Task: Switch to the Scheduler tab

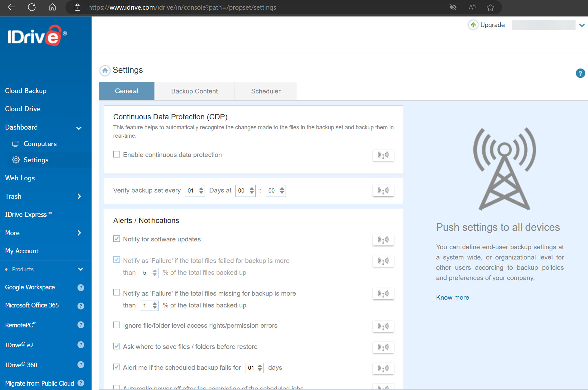Action: pos(266,91)
